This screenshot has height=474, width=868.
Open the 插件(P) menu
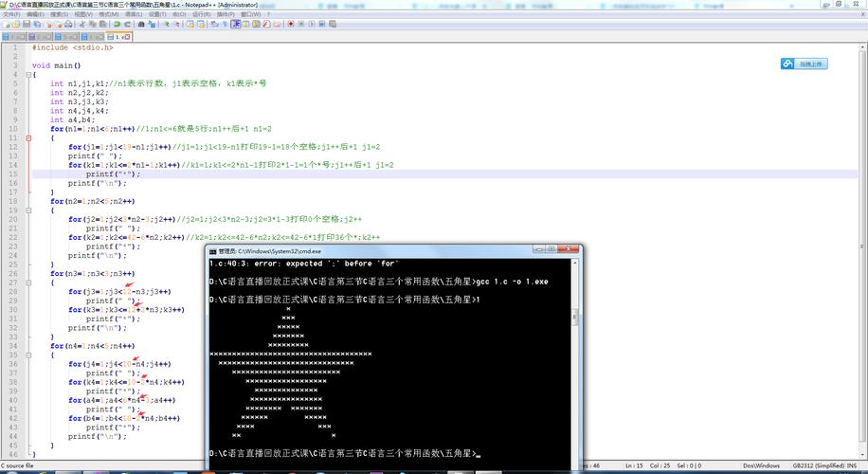click(226, 14)
